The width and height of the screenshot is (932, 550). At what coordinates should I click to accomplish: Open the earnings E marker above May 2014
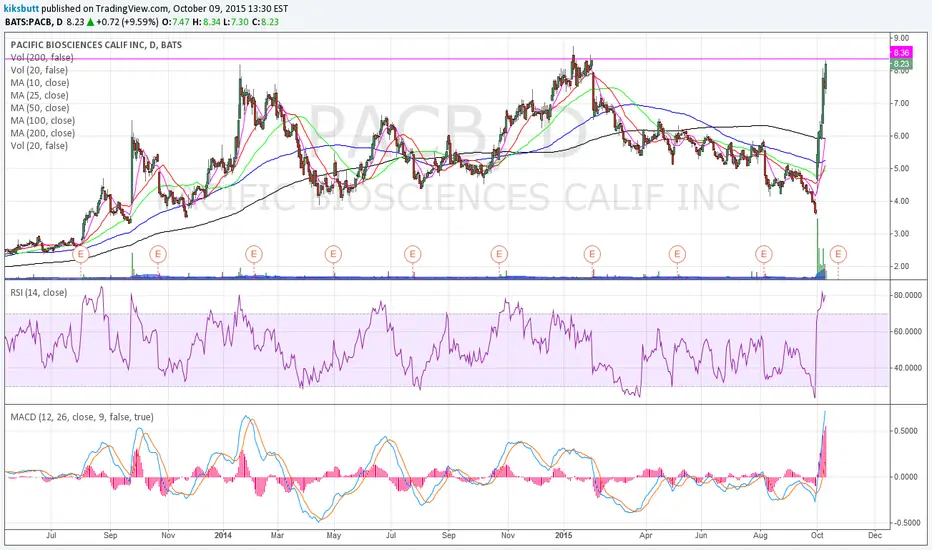point(333,254)
